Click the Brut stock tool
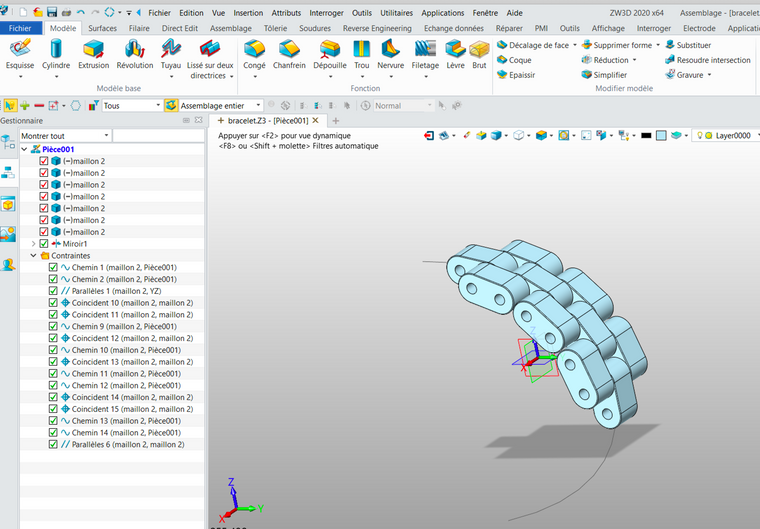This screenshot has width=760, height=529. [479, 53]
